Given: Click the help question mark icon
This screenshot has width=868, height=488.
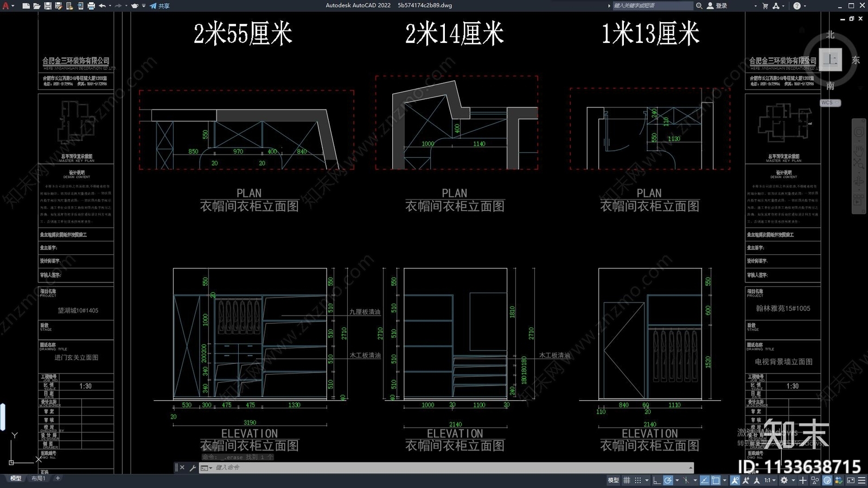Looking at the screenshot, I should click(x=797, y=5).
